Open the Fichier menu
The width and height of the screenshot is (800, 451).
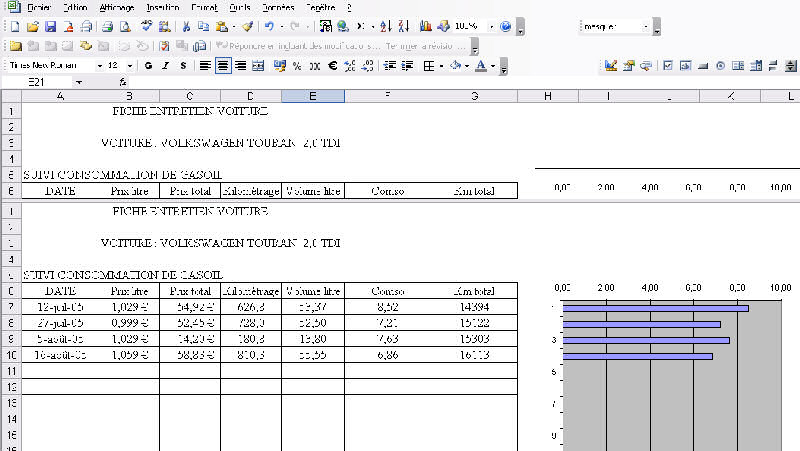pos(39,7)
